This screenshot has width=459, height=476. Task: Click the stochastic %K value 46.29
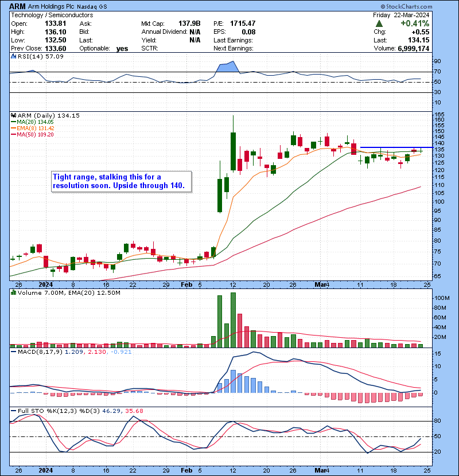click(111, 411)
